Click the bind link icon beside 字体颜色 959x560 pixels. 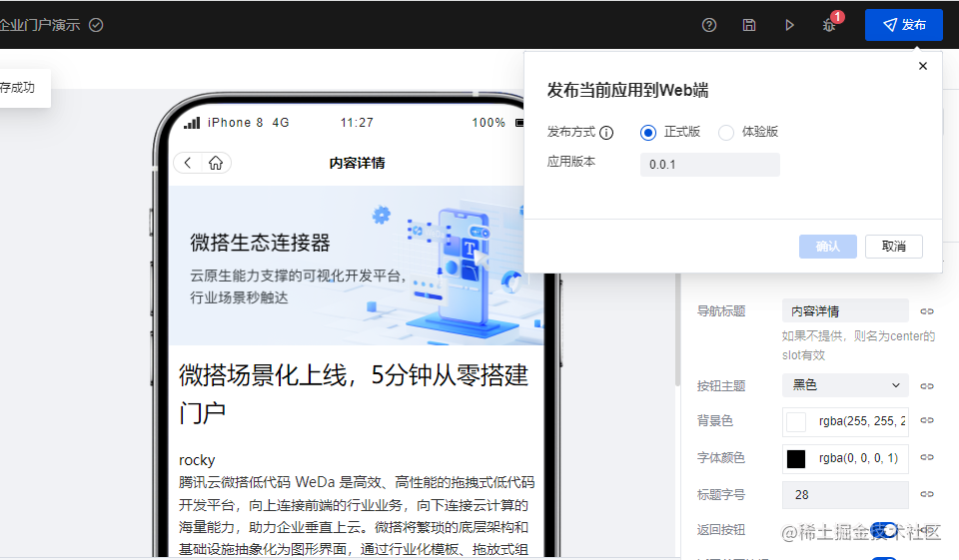[x=927, y=456]
